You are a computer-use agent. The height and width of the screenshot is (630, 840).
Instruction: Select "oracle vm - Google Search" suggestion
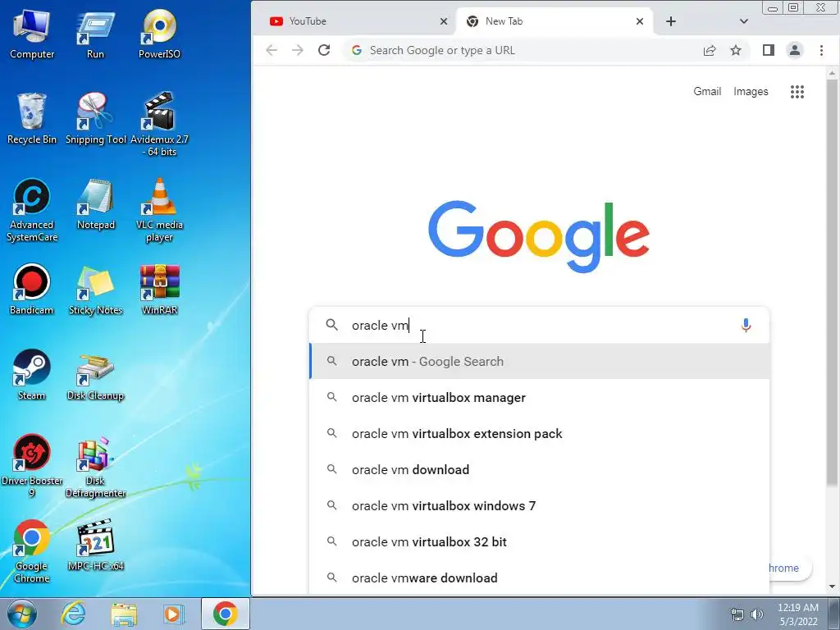[540, 362]
